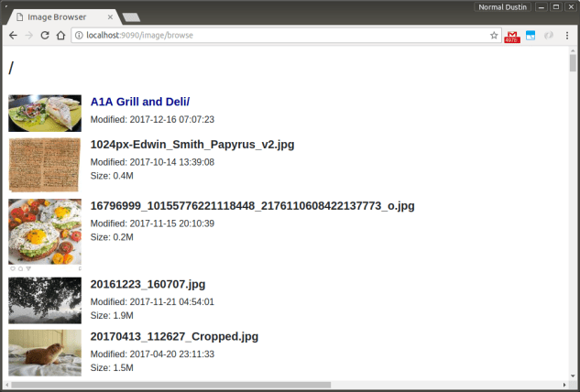Click the Normal Dustin profile button

pos(502,6)
